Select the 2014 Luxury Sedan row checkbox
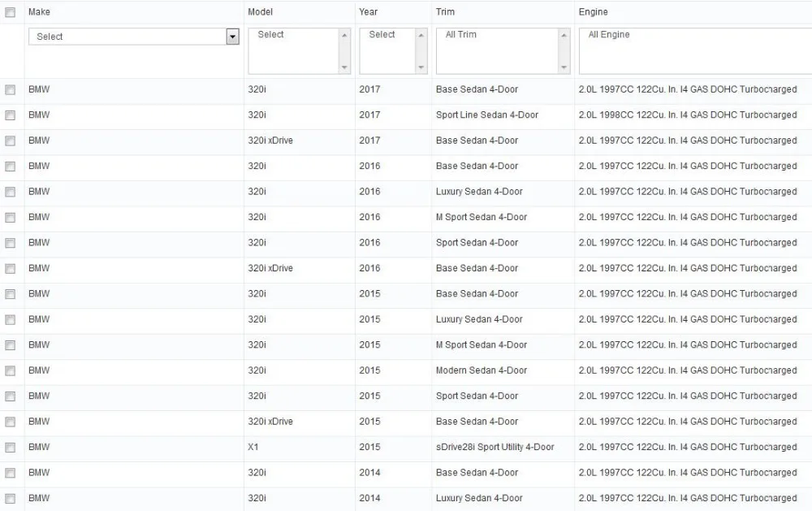 click(10, 499)
